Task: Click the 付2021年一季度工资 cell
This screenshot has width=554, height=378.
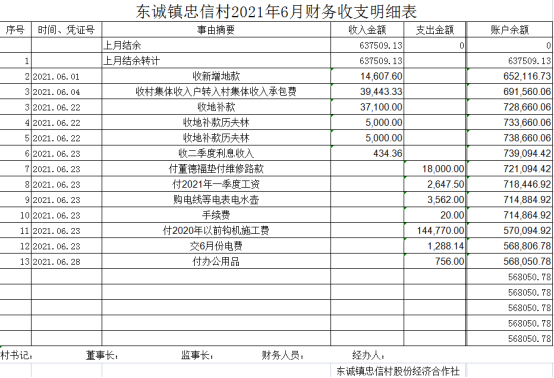Action: tap(216, 184)
